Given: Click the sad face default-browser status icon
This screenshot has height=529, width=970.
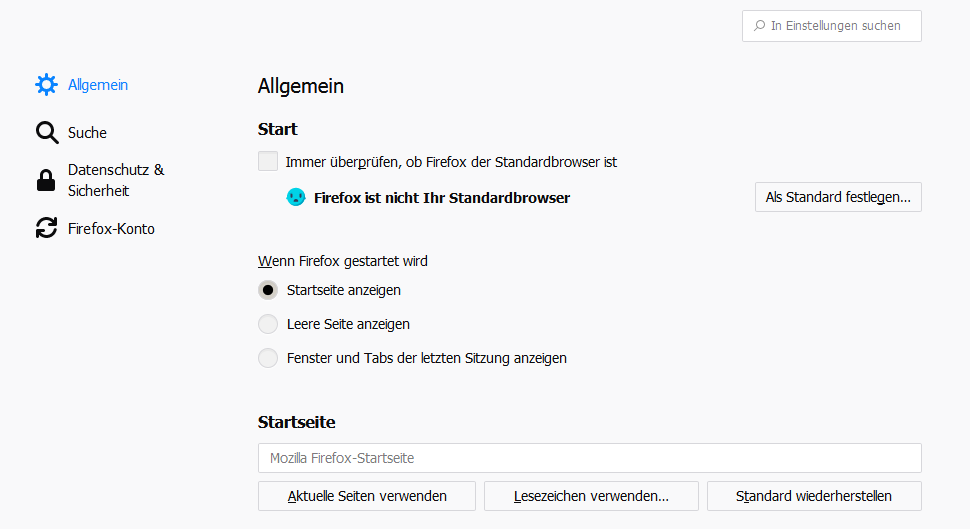Looking at the screenshot, I should 296,197.
